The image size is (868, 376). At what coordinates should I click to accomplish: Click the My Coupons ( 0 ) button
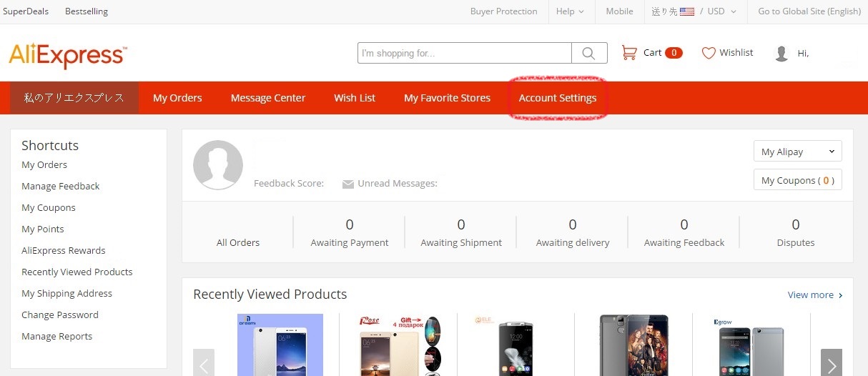click(798, 180)
